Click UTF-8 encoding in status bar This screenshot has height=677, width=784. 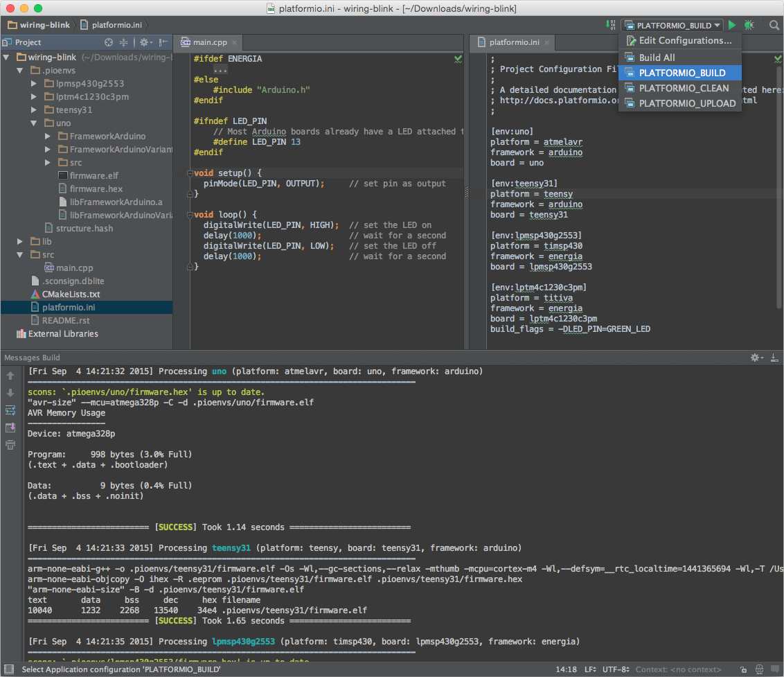616,669
